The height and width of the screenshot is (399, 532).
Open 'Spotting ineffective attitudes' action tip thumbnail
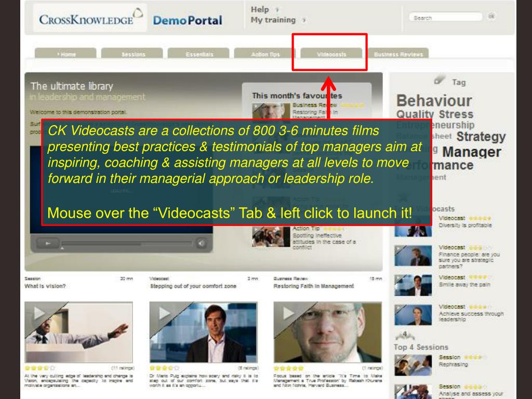coord(271,236)
